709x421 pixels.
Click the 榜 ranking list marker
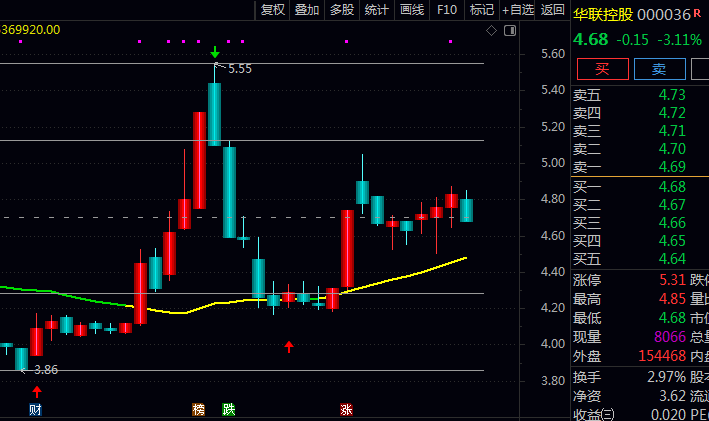[x=199, y=410]
